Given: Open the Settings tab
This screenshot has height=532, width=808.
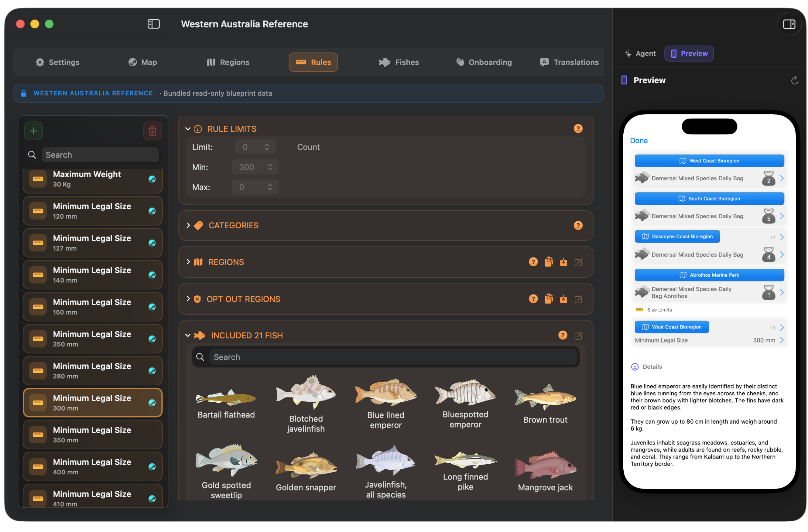Looking at the screenshot, I should pos(57,62).
